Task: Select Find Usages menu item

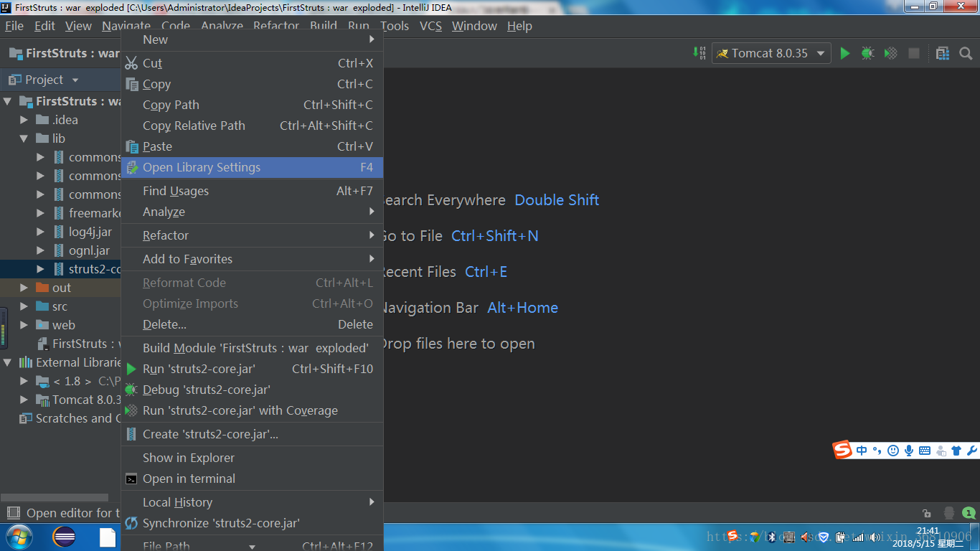Action: (252, 191)
